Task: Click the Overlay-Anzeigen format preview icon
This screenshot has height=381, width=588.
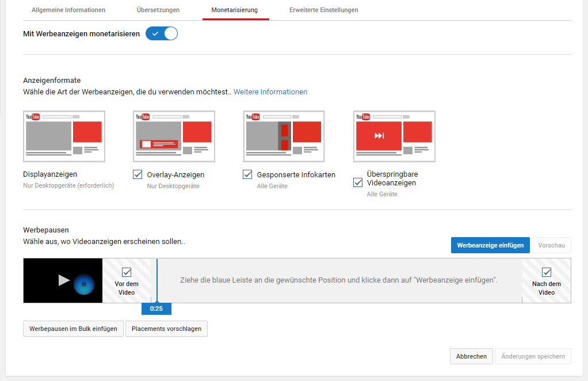Action: 174,136
